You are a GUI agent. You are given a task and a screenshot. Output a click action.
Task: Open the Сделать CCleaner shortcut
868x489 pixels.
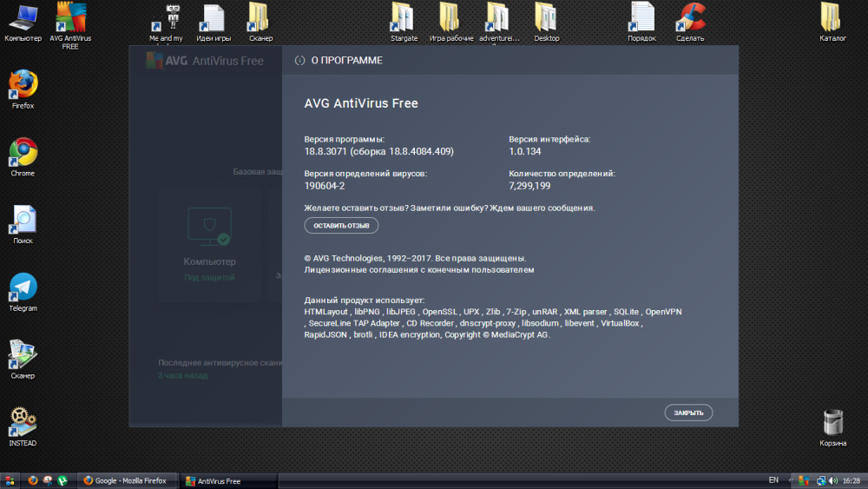690,23
